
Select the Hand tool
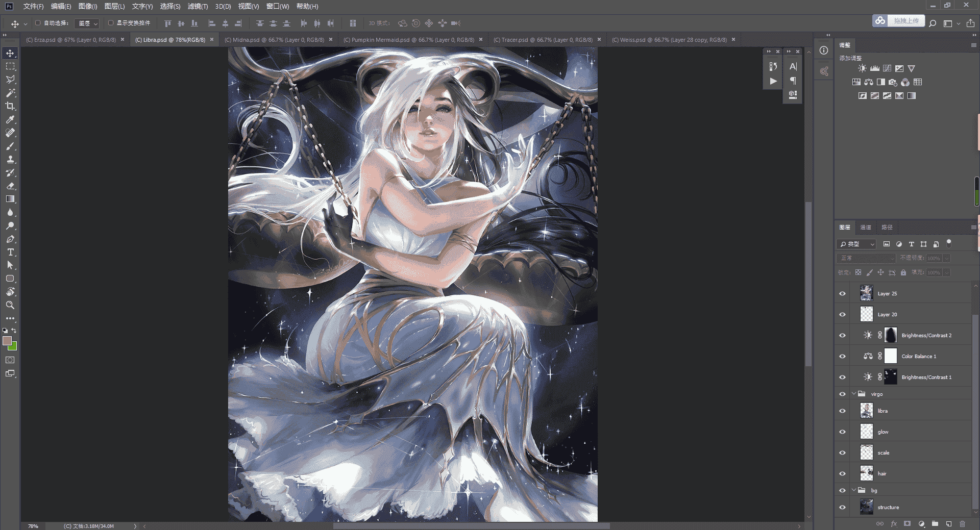[x=10, y=292]
